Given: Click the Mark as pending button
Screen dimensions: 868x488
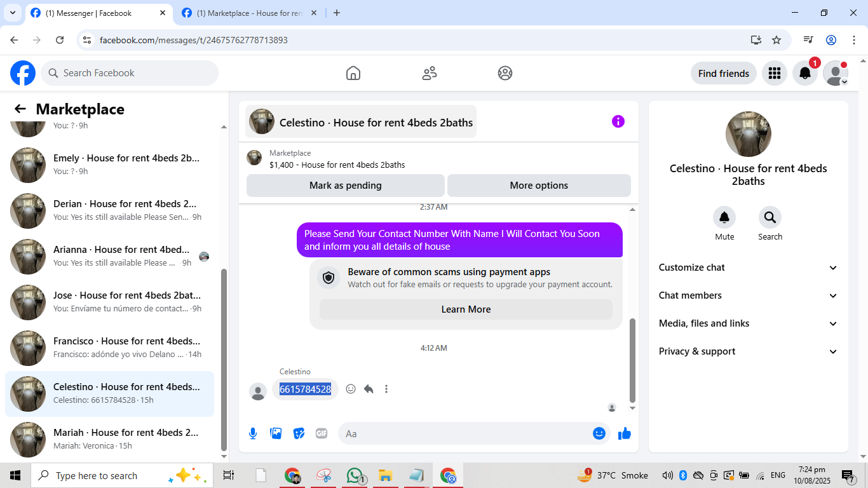Looking at the screenshot, I should [x=346, y=186].
